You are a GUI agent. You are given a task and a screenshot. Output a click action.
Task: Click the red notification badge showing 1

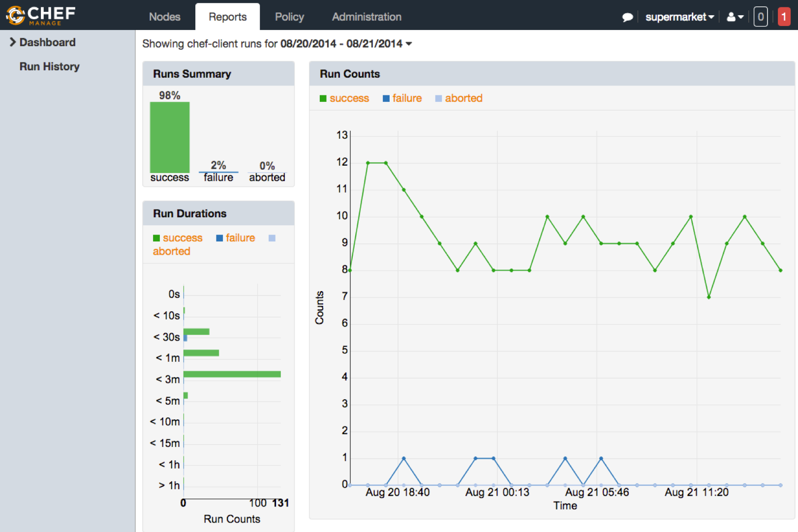click(784, 17)
